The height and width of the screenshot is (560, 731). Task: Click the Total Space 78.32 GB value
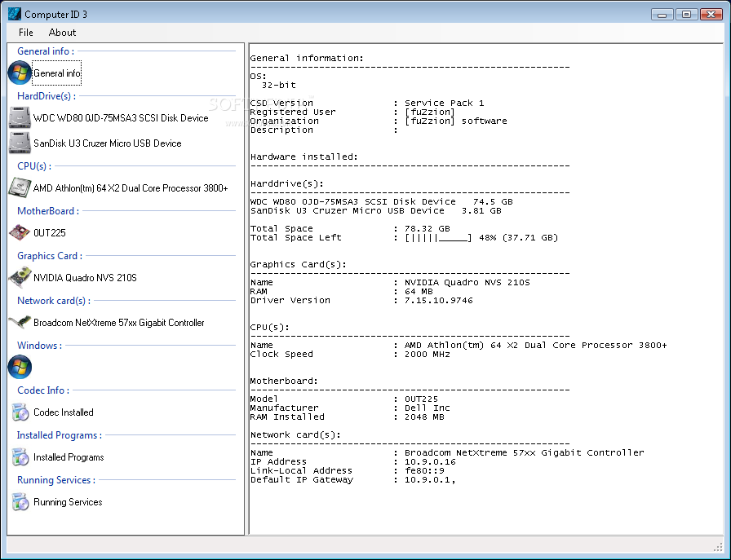(x=427, y=229)
